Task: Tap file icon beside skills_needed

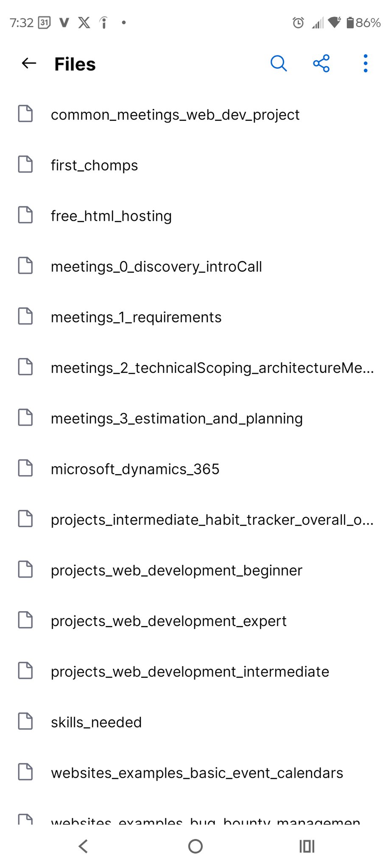Action: pyautogui.click(x=25, y=721)
